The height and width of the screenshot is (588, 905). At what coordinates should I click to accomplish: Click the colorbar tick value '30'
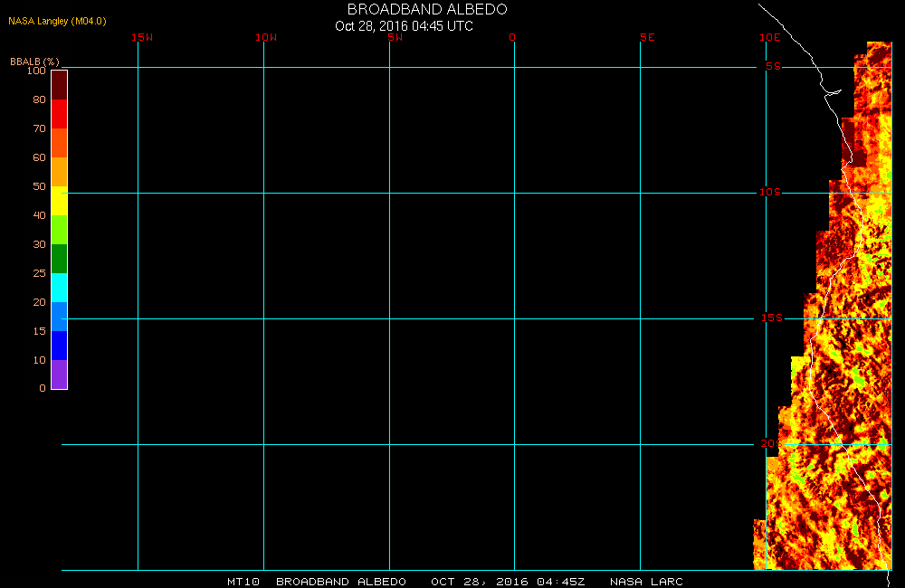tap(39, 244)
